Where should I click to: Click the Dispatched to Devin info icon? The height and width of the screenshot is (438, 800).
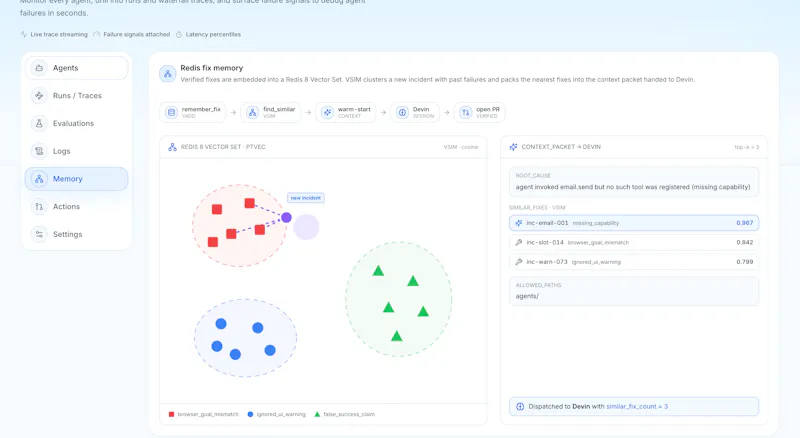pyautogui.click(x=520, y=407)
